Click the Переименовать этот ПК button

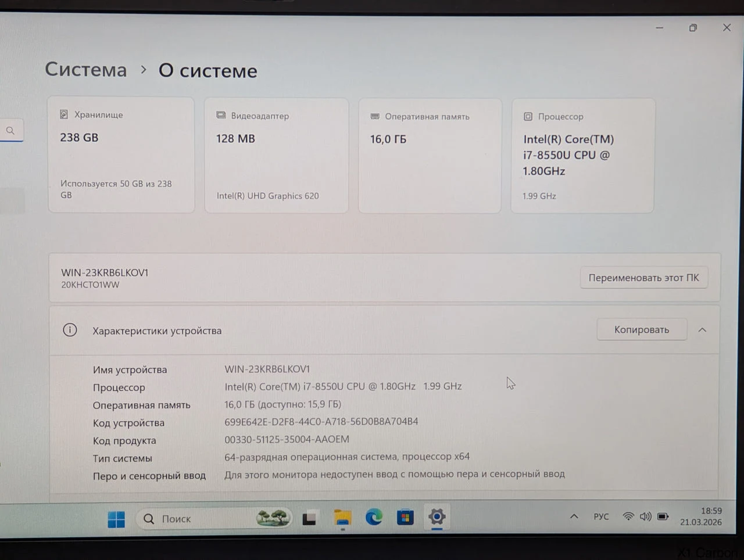point(643,278)
